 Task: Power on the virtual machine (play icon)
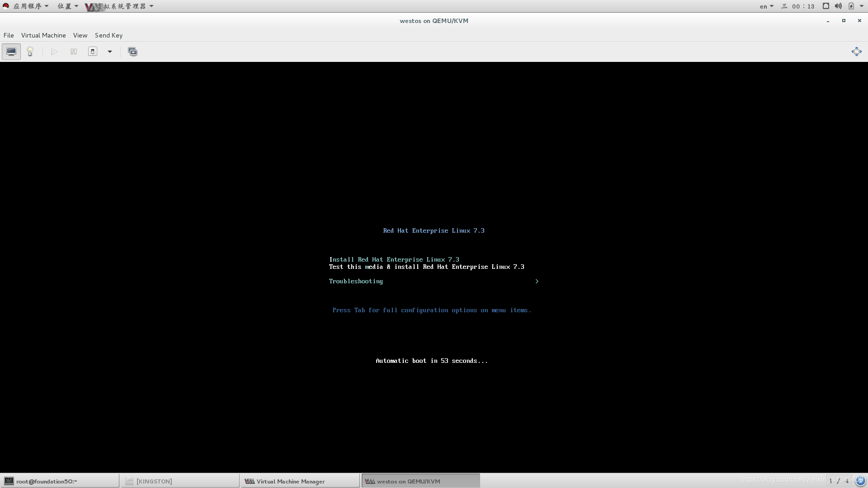pyautogui.click(x=54, y=52)
